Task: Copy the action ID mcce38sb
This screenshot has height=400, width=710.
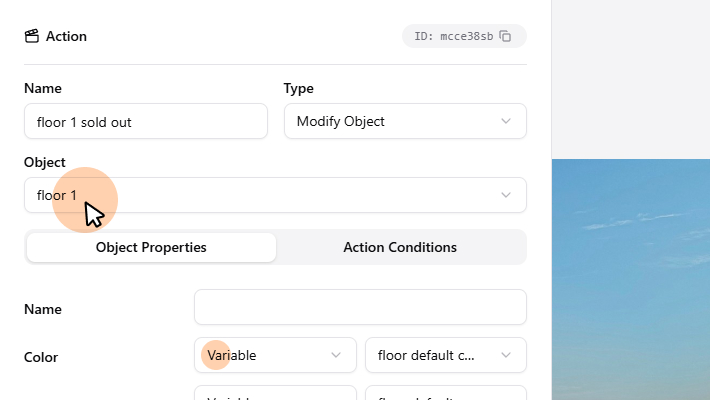Action: click(506, 36)
